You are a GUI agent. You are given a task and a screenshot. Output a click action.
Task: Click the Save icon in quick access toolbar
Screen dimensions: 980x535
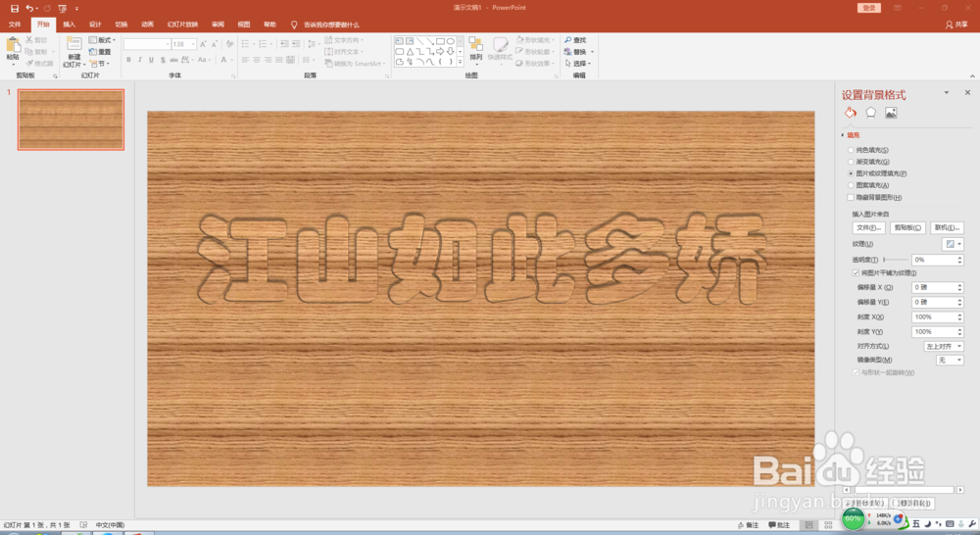15,8
